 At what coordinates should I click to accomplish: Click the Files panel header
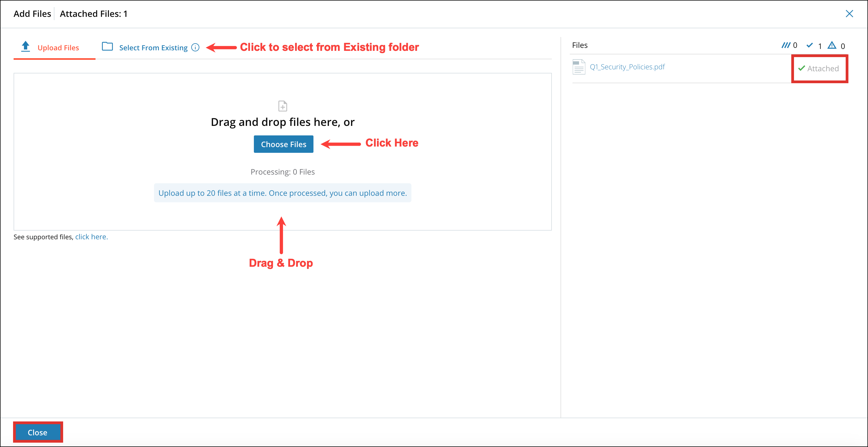(x=580, y=45)
